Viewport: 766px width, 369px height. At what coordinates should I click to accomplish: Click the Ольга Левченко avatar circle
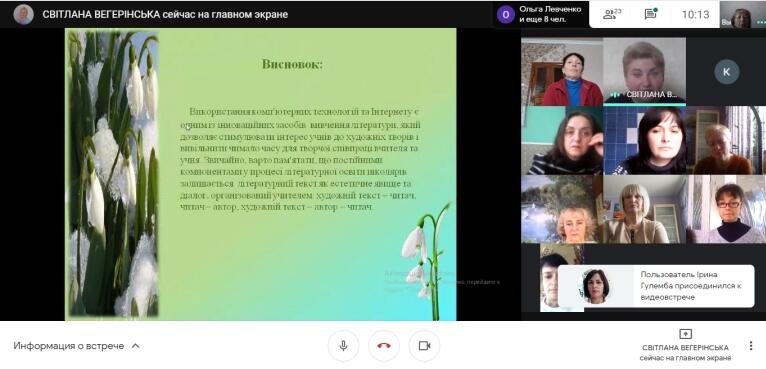pos(506,15)
